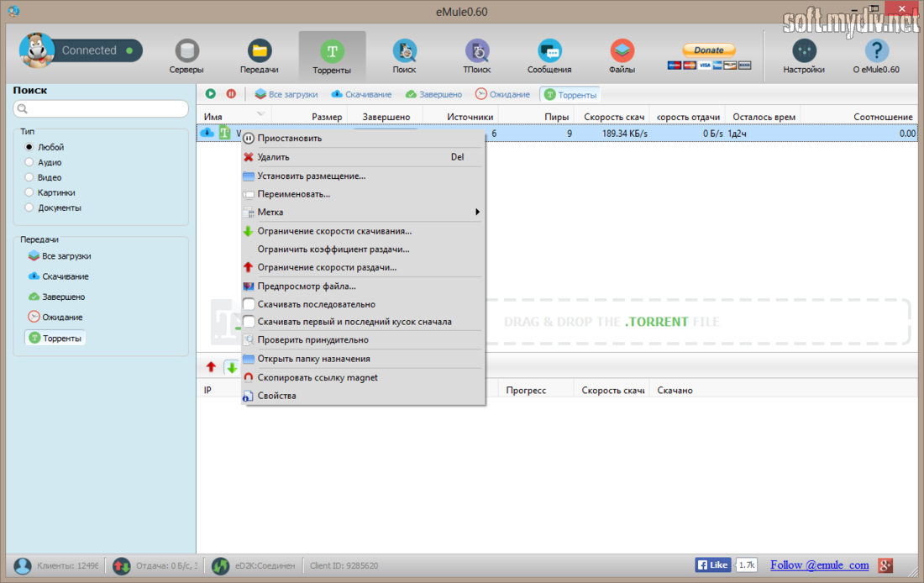
Task: Choose Установить размещение... menu item
Action: (363, 176)
